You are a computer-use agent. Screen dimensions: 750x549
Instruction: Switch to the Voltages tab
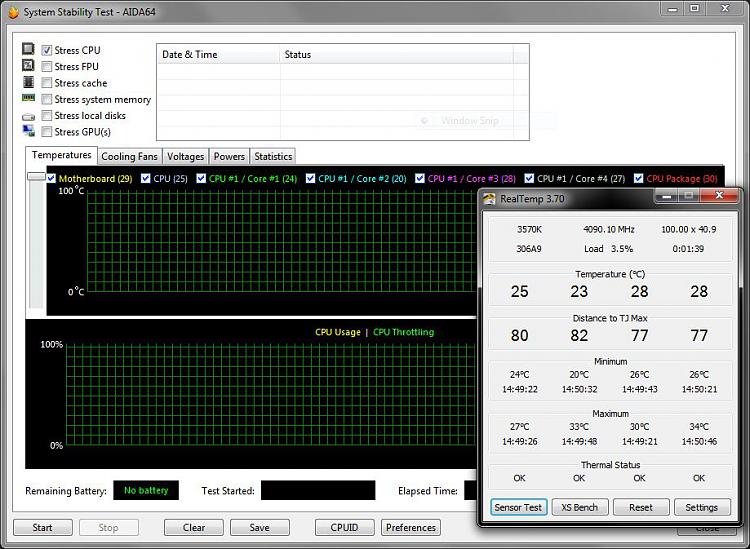[185, 156]
